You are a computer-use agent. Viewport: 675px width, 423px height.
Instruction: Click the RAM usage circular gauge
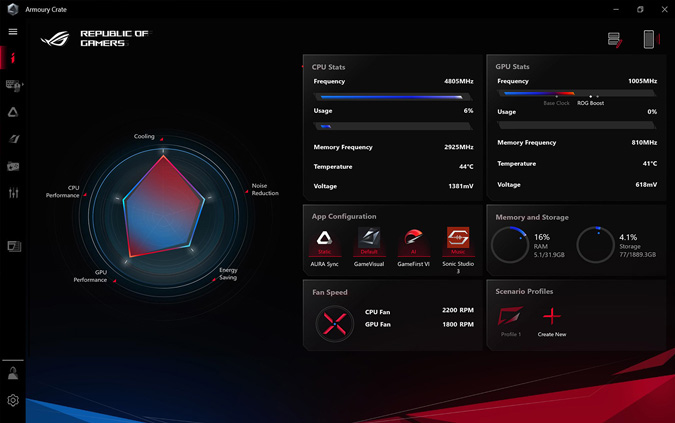coord(510,244)
